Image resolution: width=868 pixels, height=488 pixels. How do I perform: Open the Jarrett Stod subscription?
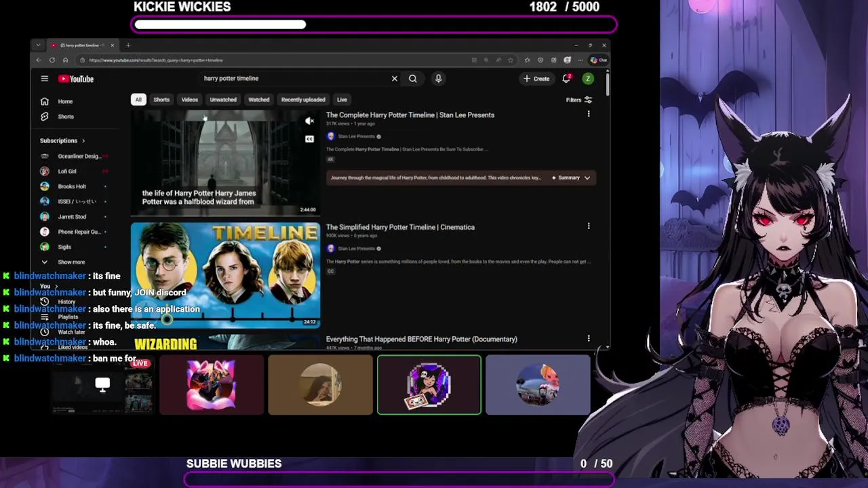72,217
